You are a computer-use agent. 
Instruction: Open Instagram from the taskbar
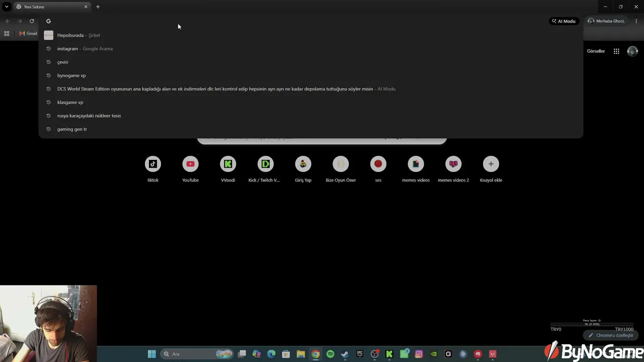(419, 354)
